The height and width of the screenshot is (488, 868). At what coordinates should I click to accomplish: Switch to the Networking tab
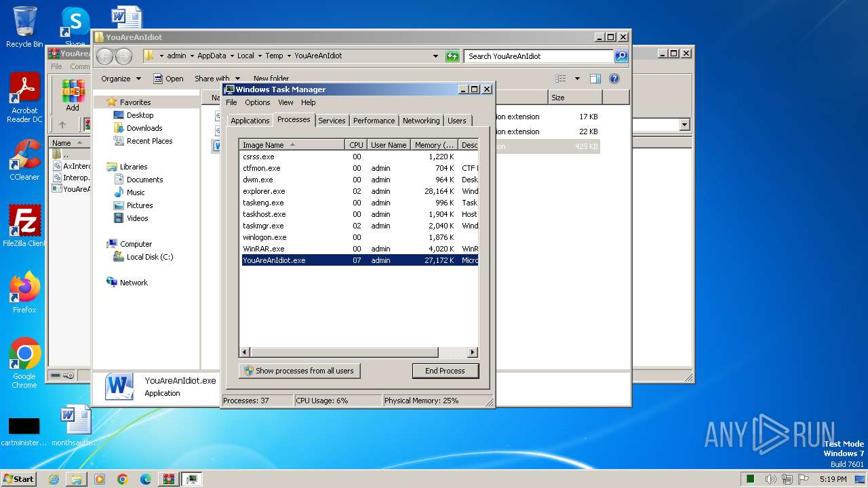(421, 121)
